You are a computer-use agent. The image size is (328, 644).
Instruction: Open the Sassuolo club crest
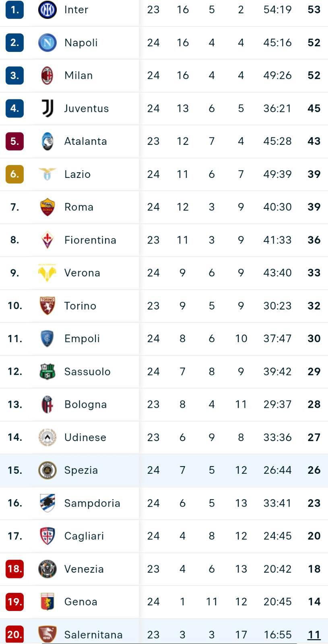pyautogui.click(x=47, y=372)
